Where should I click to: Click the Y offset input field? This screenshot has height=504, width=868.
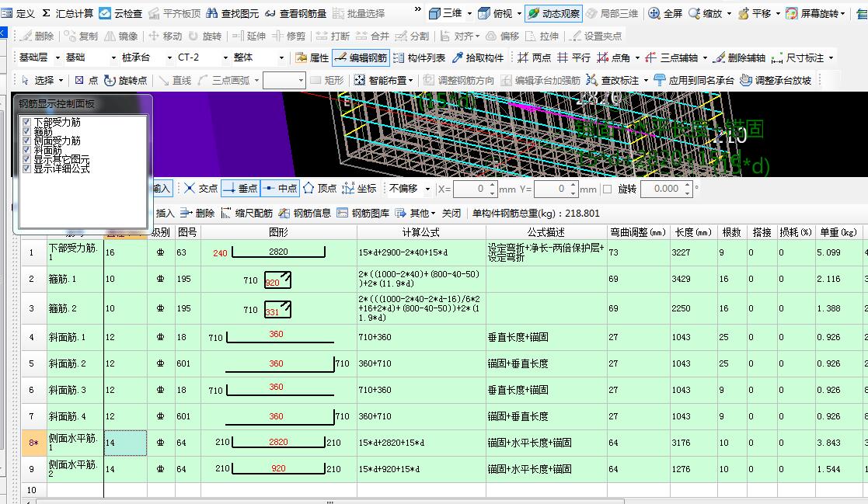tap(551, 189)
